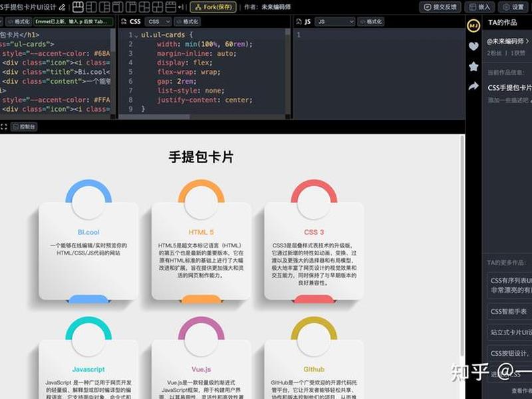Screen dimensions: 532x399
Task: Click CSS line 'gap: 2rem;'
Action: click(176, 81)
